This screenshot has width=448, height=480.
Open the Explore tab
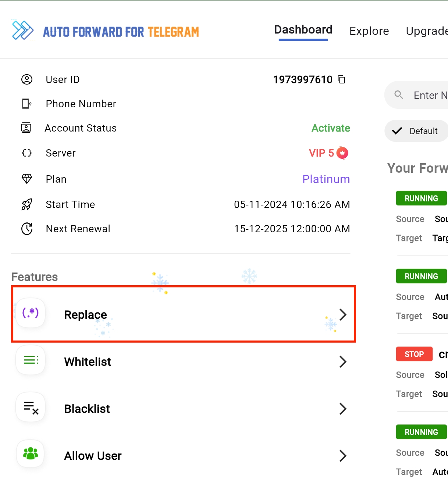pos(369,31)
